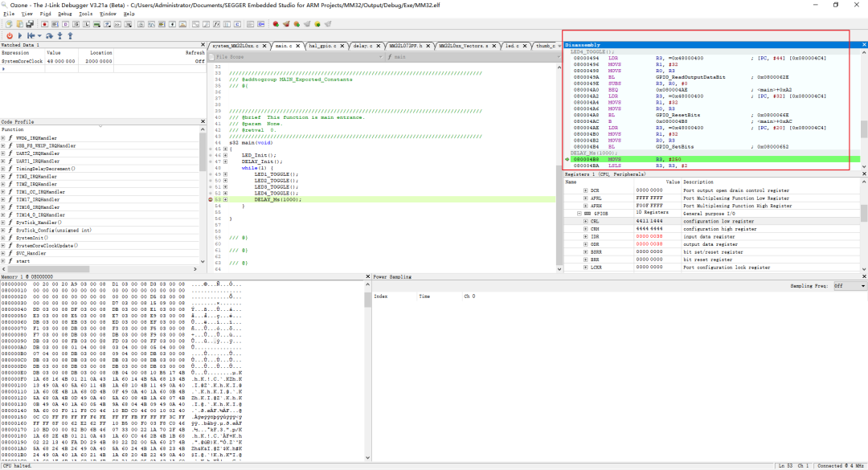Expand the SystemInit() function row
The image size is (868, 470).
[x=3, y=238]
